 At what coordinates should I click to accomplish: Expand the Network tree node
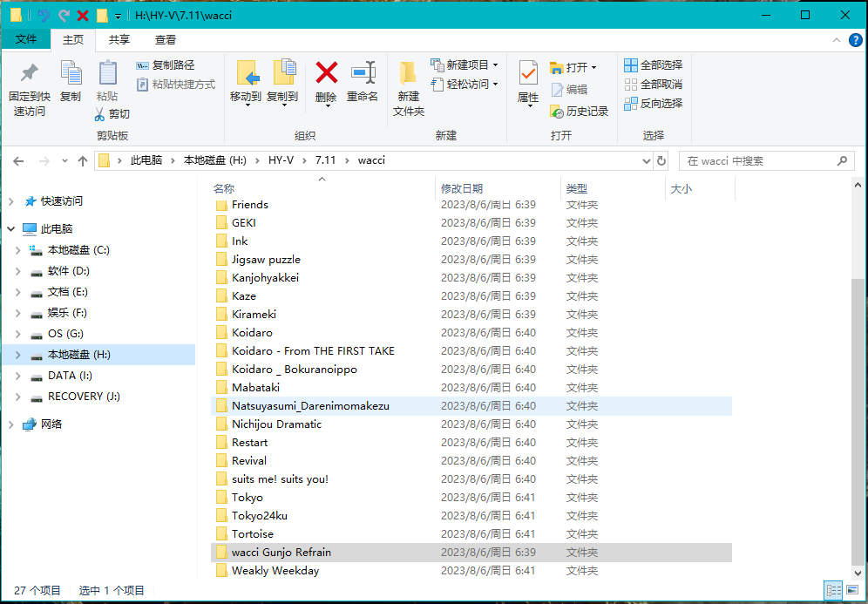point(11,424)
